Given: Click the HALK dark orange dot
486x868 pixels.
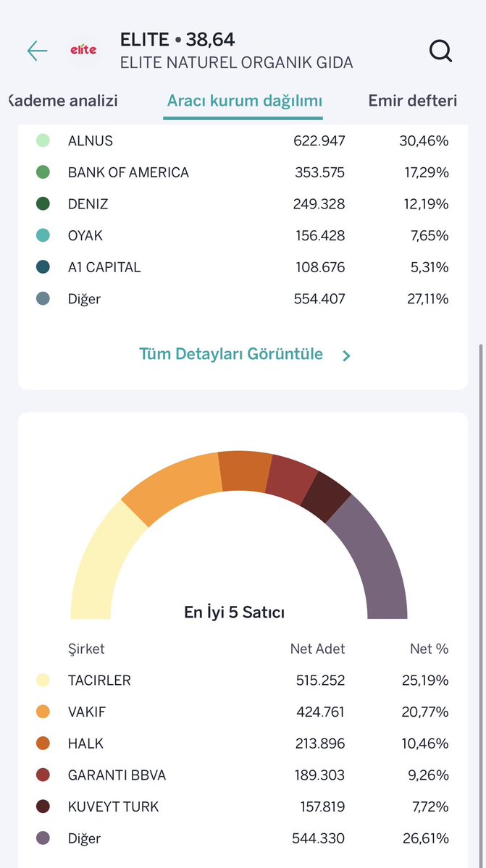Looking at the screenshot, I should coord(43,743).
